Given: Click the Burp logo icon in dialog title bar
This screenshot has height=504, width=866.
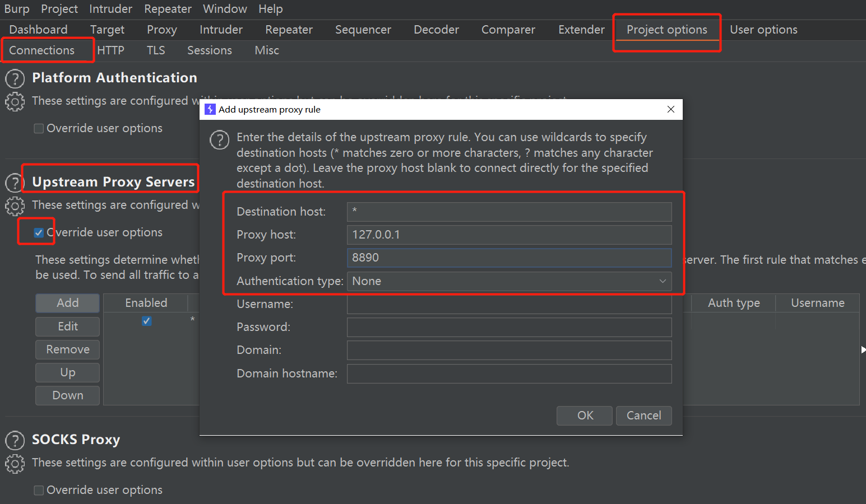Looking at the screenshot, I should coord(210,109).
